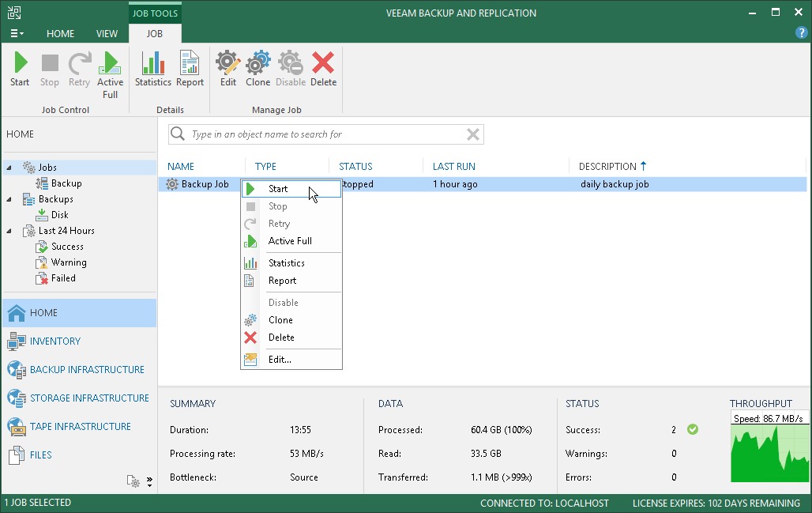Click the throughput speed graph

pos(769,447)
